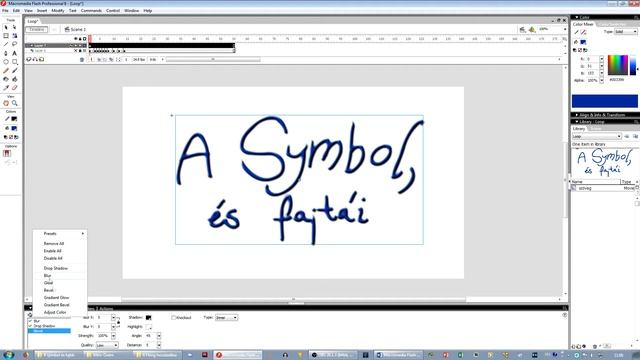Click the lock column header in timeline
The width and height of the screenshot is (640, 360).
click(x=80, y=39)
